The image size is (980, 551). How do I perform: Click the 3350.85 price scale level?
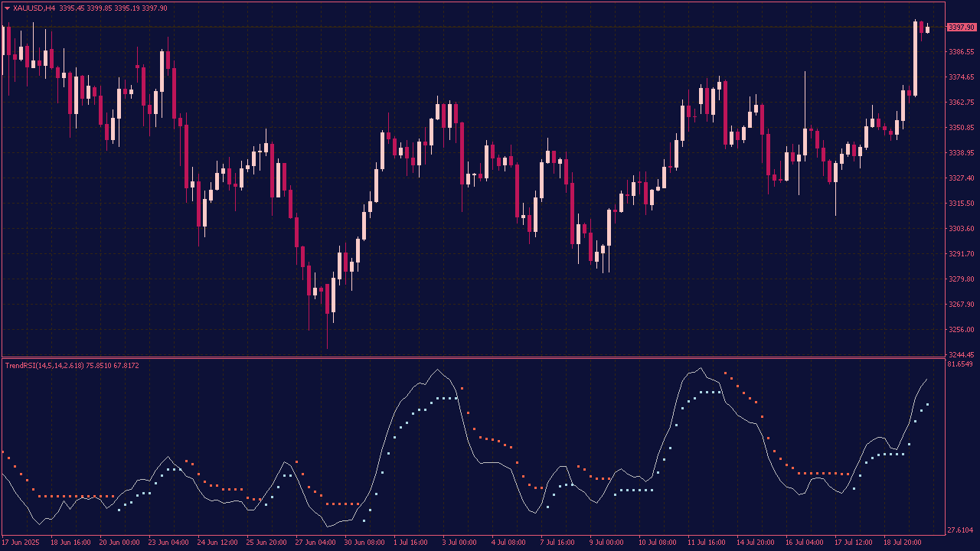pos(961,127)
